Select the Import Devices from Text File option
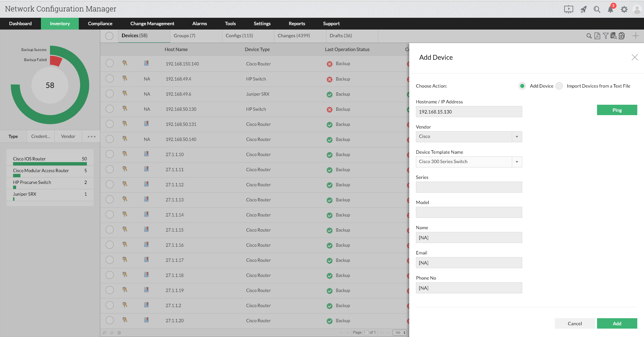This screenshot has height=337, width=644. click(x=559, y=86)
